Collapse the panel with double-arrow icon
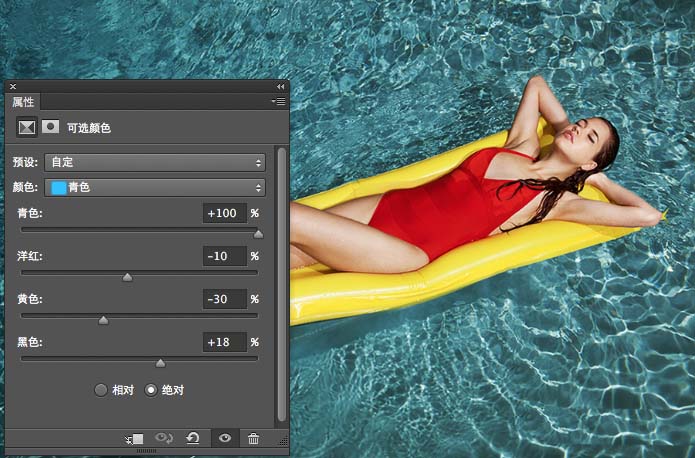 tap(281, 87)
